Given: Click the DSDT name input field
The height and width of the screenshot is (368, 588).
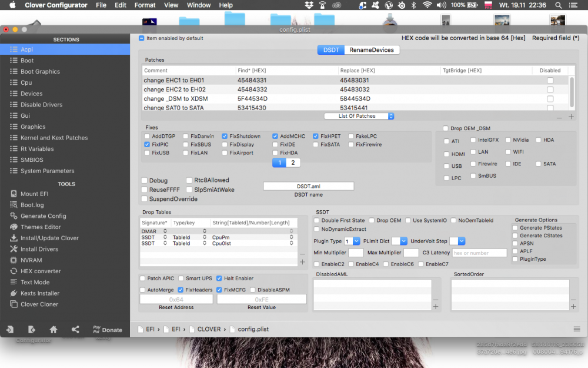Looking at the screenshot, I should 308,186.
